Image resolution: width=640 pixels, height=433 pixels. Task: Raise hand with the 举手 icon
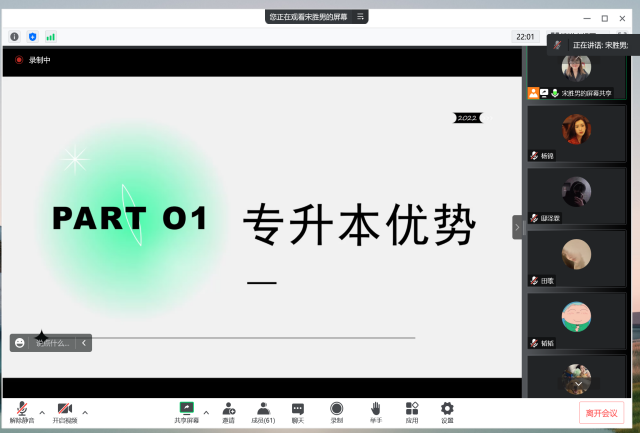[x=376, y=411]
